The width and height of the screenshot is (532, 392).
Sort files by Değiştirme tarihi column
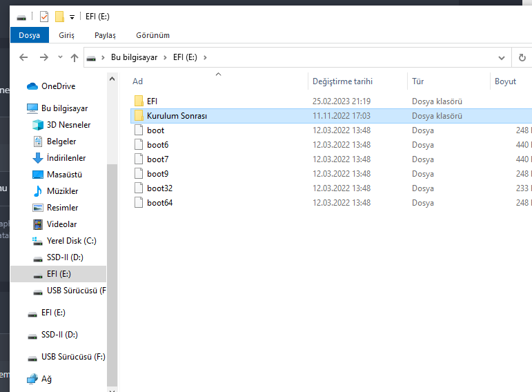click(342, 81)
